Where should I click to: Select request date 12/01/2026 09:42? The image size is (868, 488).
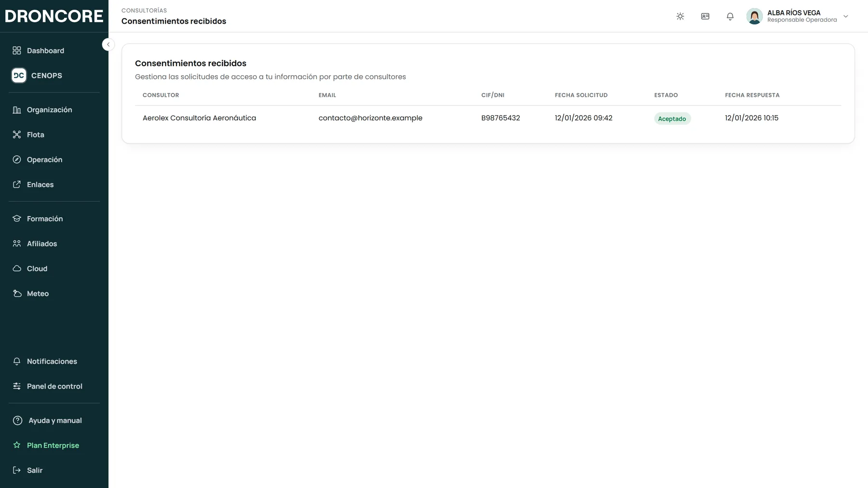[x=583, y=118]
